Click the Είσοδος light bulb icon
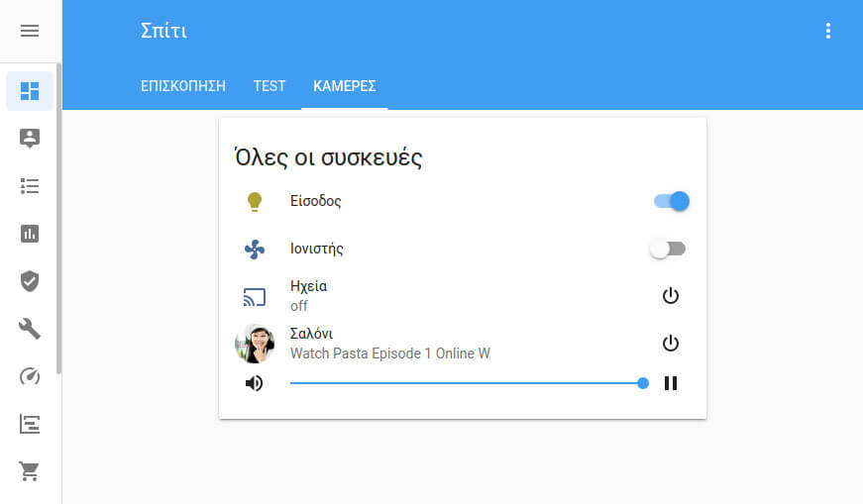The height and width of the screenshot is (504, 863). tap(255, 201)
